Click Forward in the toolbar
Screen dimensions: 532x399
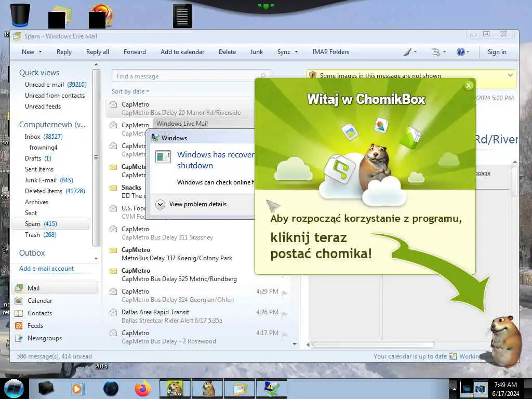point(135,52)
